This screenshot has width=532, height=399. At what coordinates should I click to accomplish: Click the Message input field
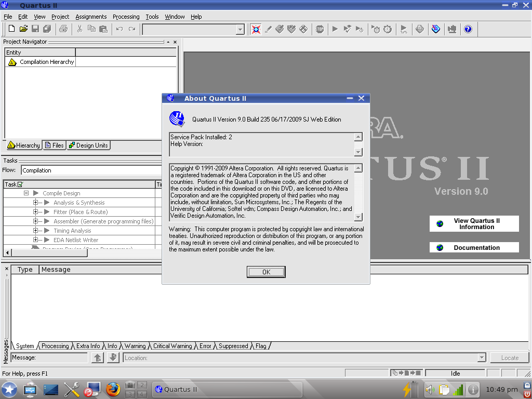click(x=49, y=357)
